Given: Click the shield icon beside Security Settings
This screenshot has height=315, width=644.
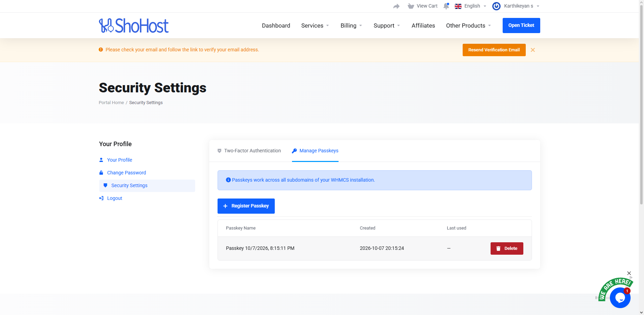Looking at the screenshot, I should 105,185.
